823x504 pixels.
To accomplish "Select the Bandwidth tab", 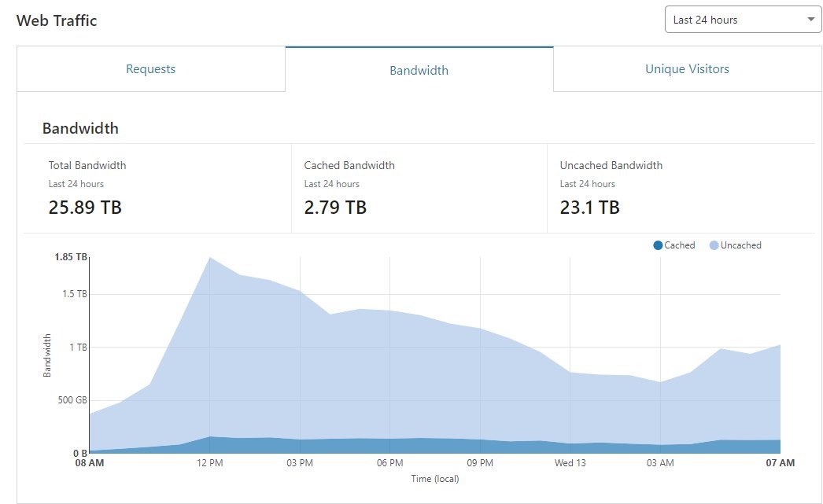I will [419, 70].
